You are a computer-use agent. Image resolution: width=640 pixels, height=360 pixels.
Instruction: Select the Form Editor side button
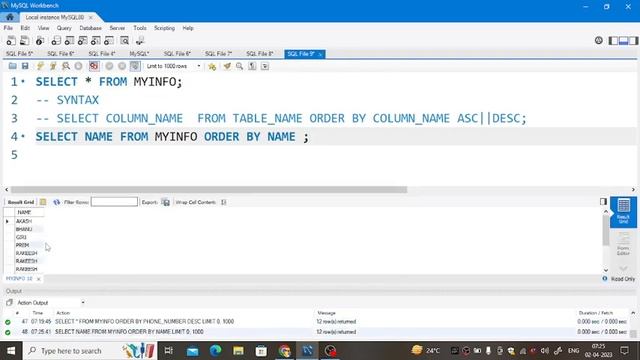[x=623, y=244]
